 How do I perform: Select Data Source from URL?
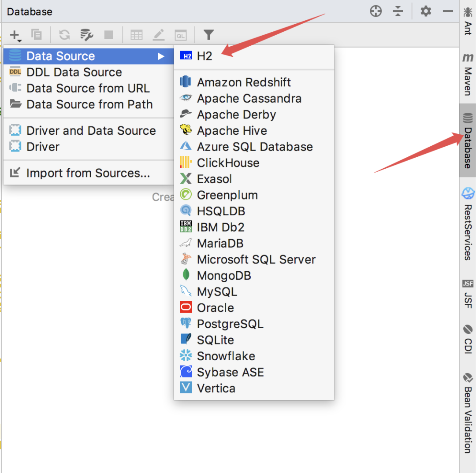click(x=89, y=88)
